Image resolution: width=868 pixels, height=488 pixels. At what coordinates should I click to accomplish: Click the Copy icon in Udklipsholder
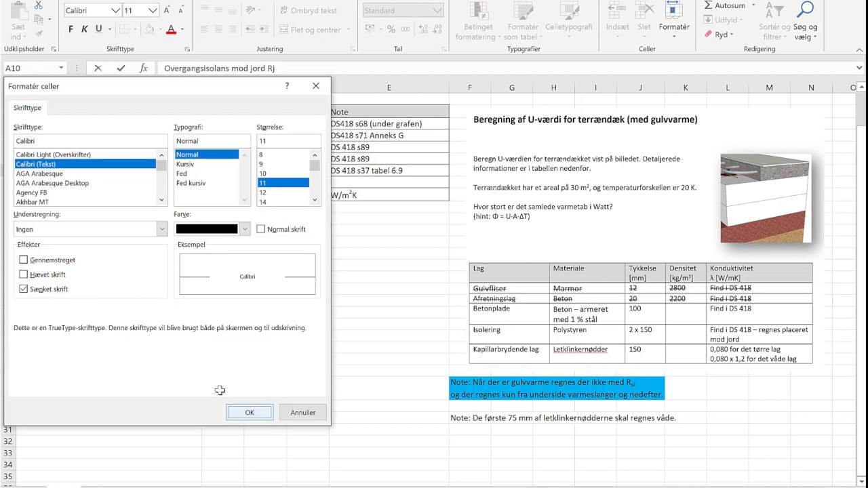click(38, 19)
